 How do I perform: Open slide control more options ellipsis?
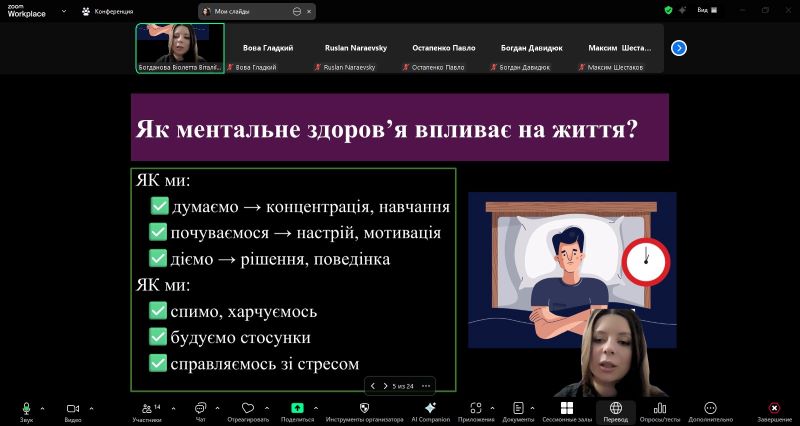(426, 386)
